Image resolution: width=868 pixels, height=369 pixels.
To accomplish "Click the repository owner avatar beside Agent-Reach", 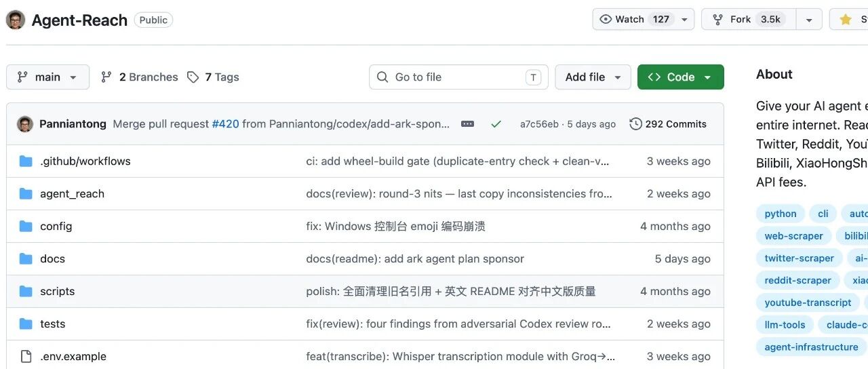I will 16,20.
